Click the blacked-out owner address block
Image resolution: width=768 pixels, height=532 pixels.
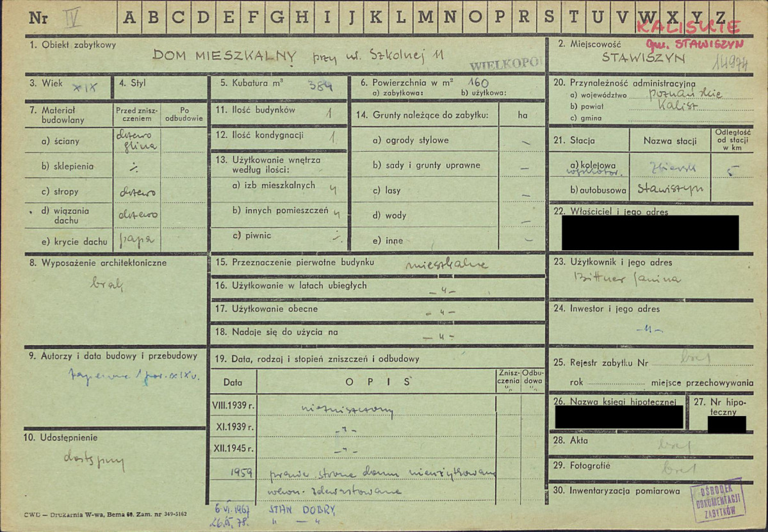point(650,232)
